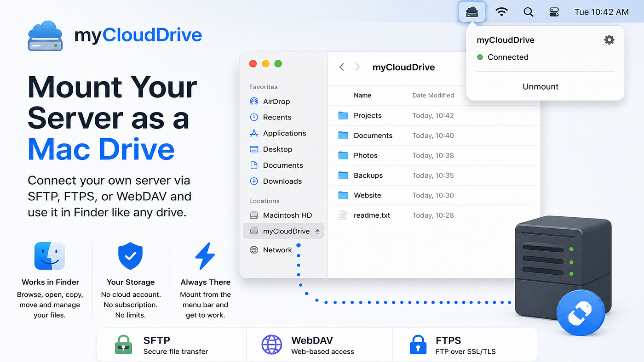Select the Website folder name

point(368,195)
